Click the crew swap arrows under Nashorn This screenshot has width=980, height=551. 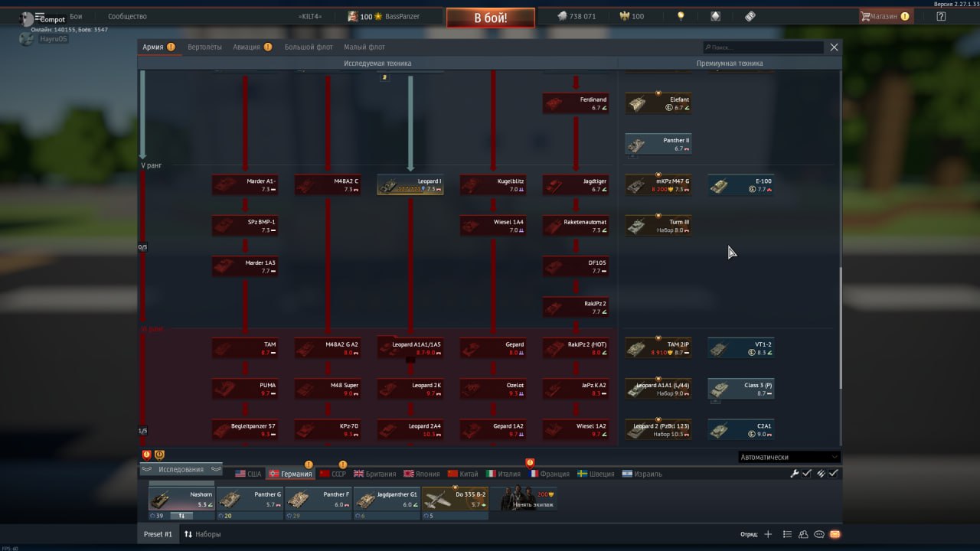(x=182, y=516)
